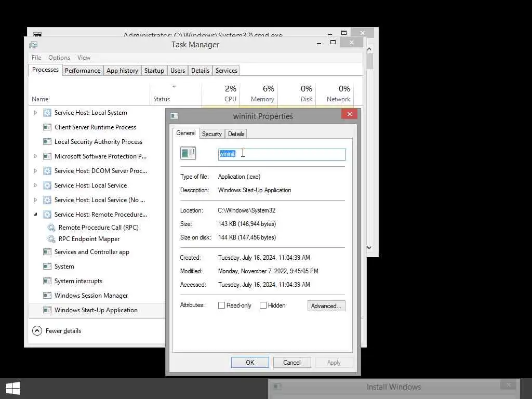Click the Service Host: Local System gear icon
532x399 pixels.
[x=47, y=113]
